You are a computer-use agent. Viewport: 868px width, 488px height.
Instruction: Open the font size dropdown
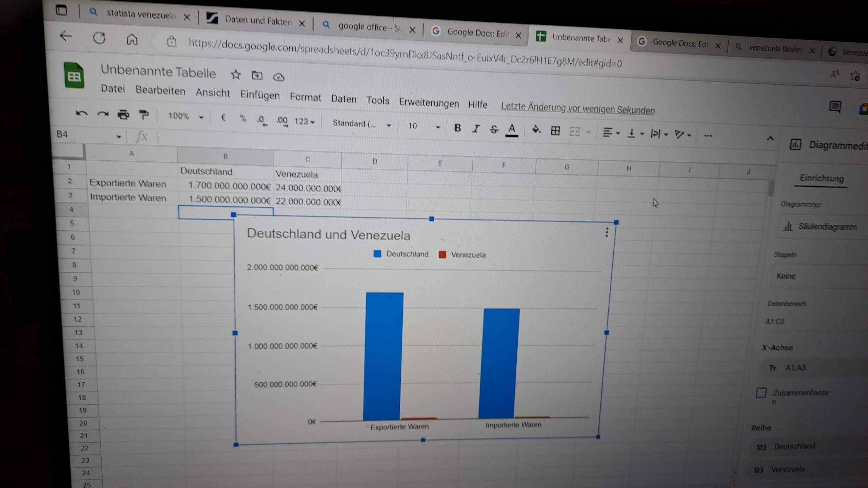[x=437, y=126]
